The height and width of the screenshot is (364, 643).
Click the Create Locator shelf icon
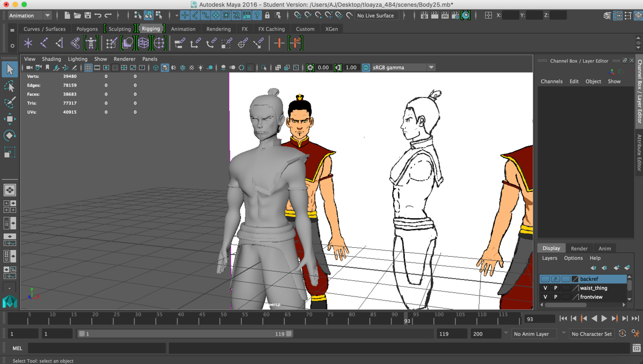28,43
